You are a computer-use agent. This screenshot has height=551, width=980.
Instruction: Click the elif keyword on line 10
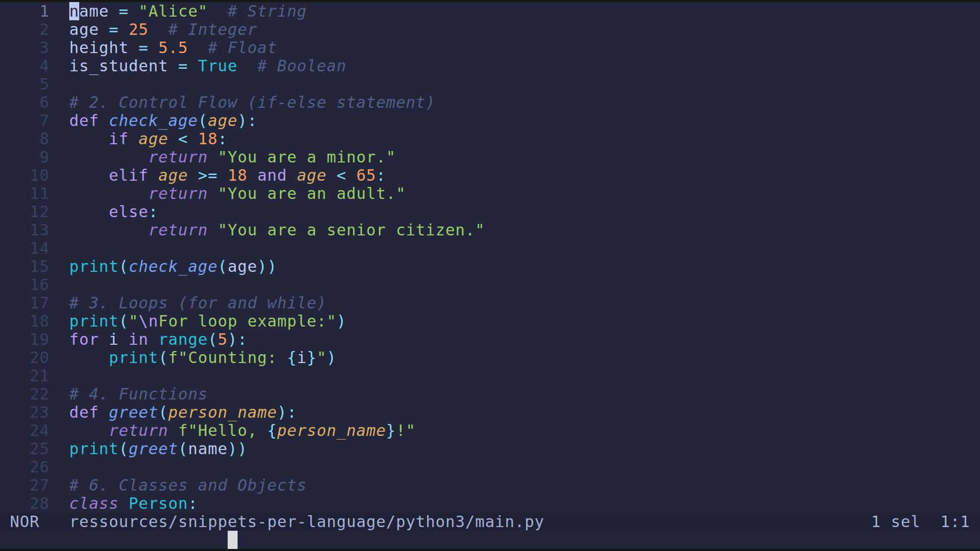click(x=128, y=175)
